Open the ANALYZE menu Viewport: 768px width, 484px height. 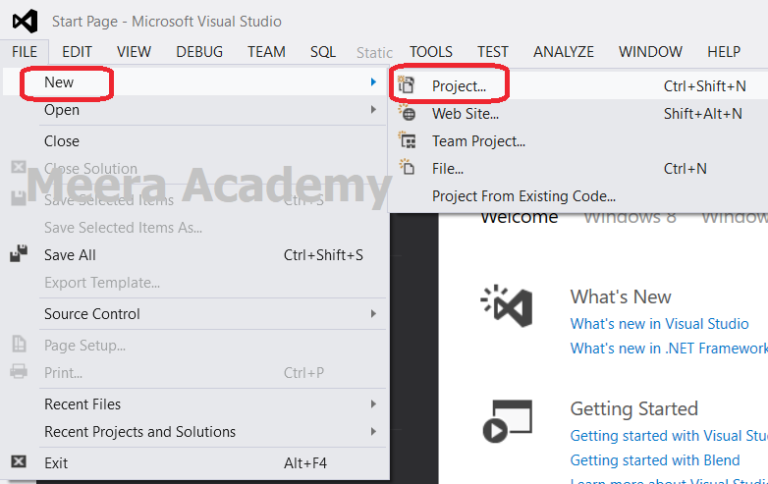pyautogui.click(x=563, y=52)
